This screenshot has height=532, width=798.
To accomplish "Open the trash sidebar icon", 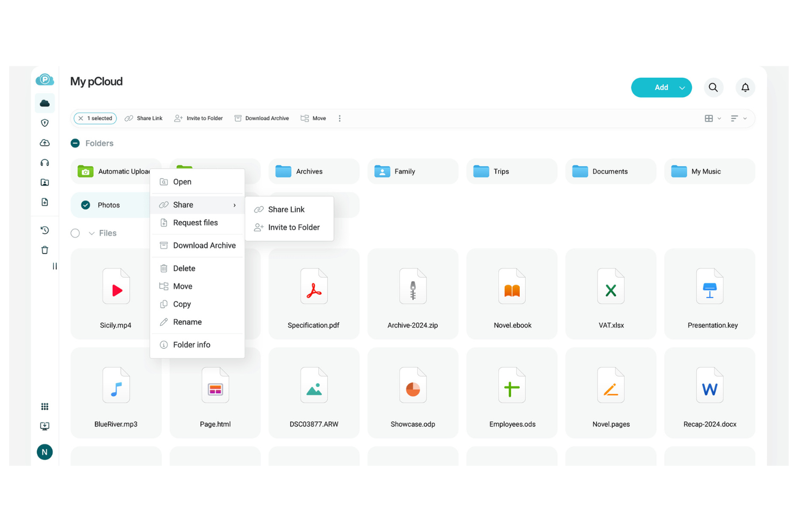I will tap(45, 250).
